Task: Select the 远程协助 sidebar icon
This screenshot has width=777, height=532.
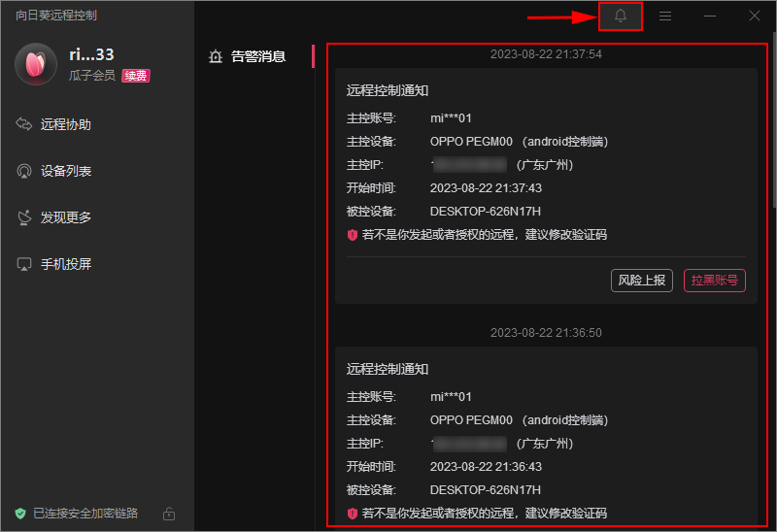Action: click(x=24, y=124)
